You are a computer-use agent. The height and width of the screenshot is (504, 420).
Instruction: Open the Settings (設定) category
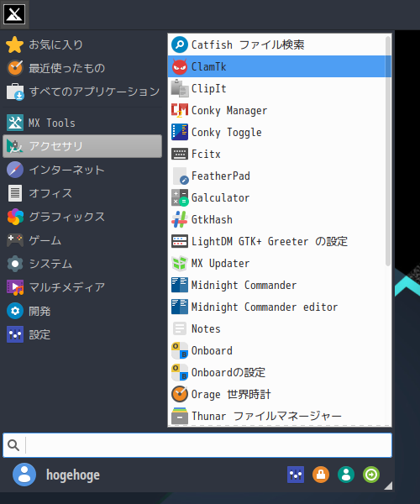pyautogui.click(x=82, y=334)
